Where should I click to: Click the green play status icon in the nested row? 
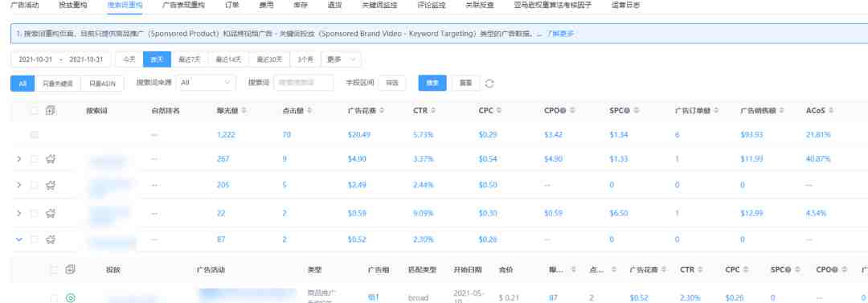tap(70, 298)
